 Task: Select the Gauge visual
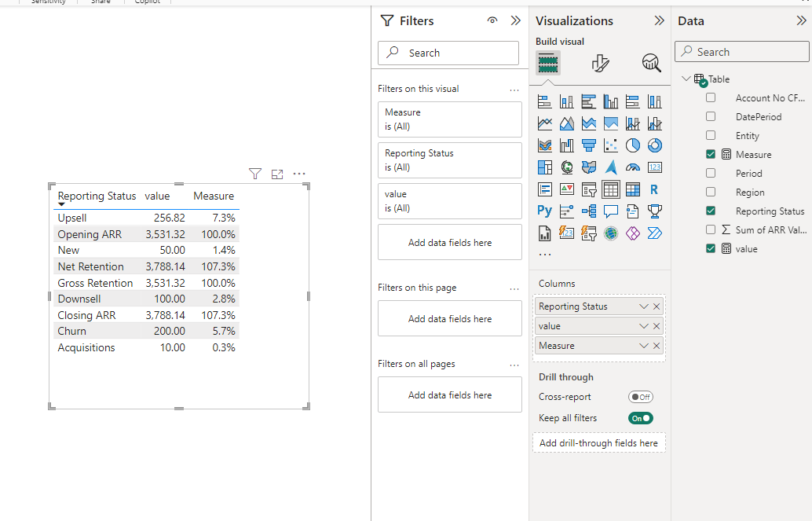pyautogui.click(x=632, y=167)
